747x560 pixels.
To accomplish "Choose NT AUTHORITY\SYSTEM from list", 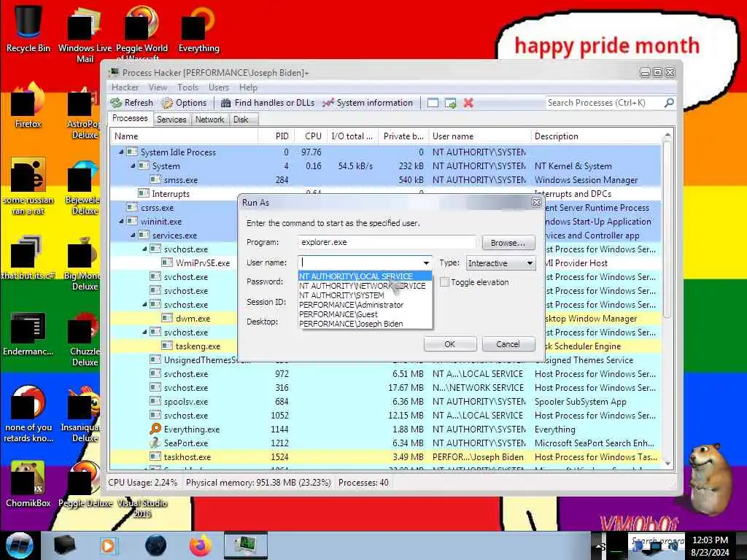I will click(x=365, y=295).
